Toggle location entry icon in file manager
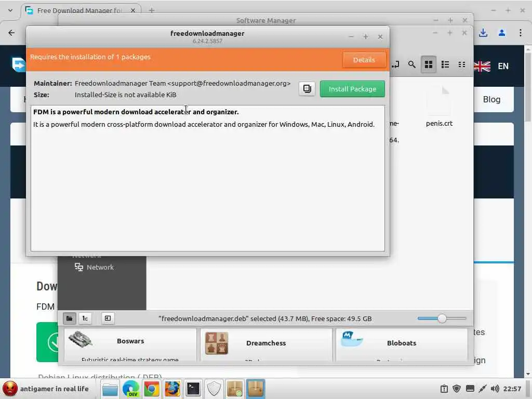 click(395, 64)
